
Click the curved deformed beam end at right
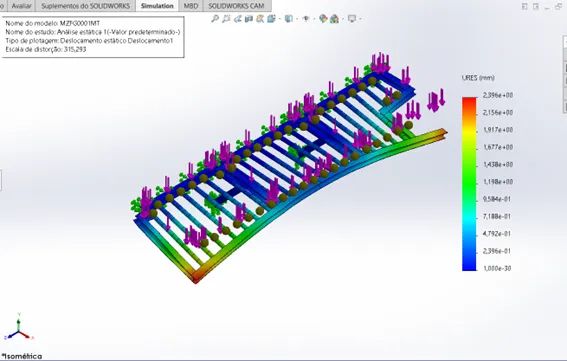(x=440, y=133)
